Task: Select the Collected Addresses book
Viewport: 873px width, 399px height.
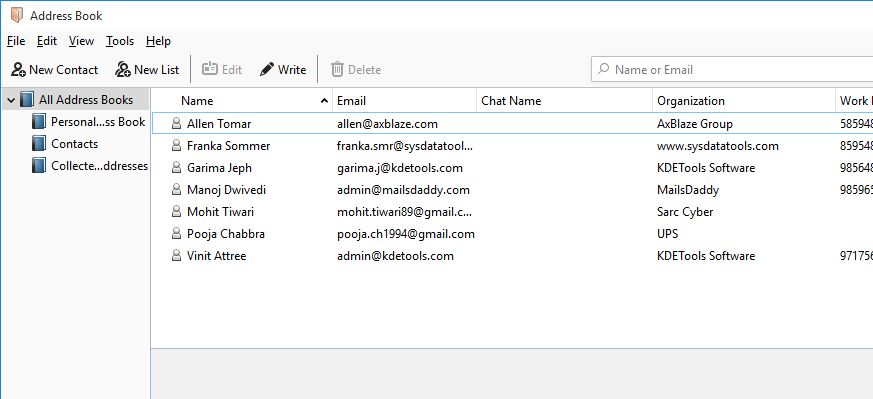Action: tap(100, 166)
